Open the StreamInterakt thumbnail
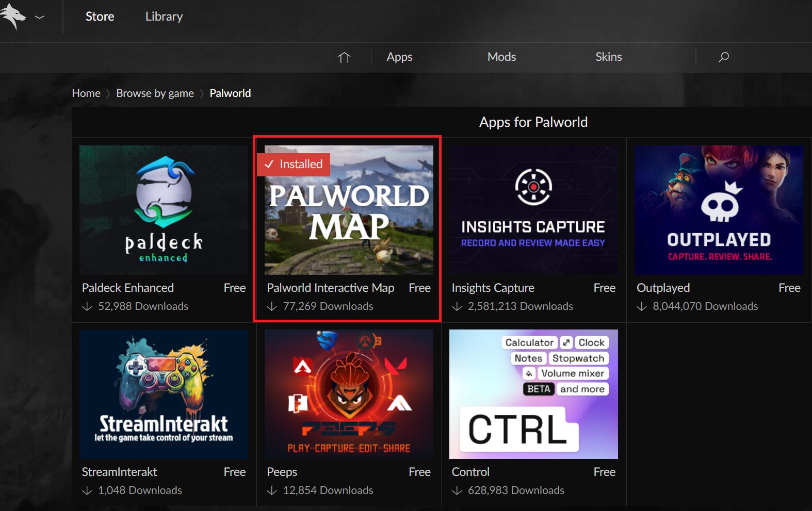Viewport: 812px width, 511px height. coord(164,394)
